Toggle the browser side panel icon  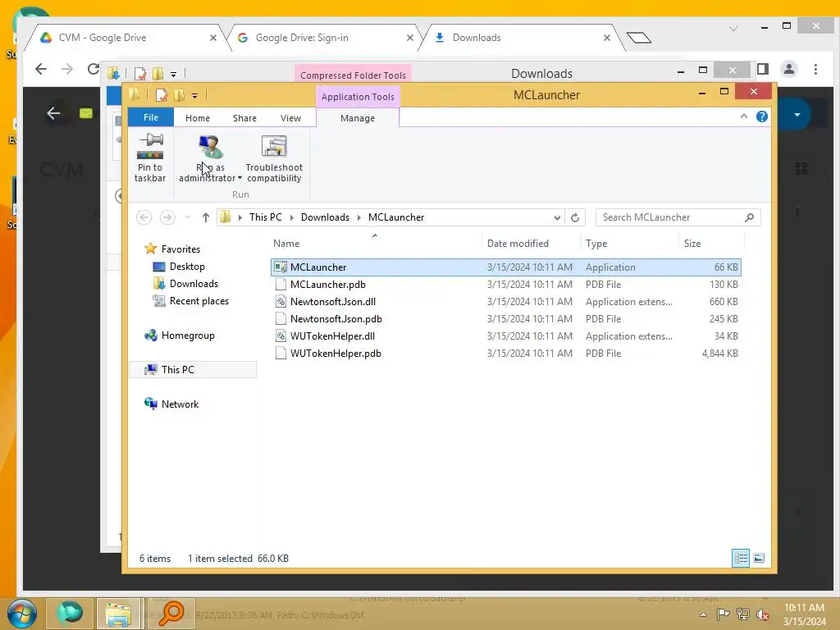point(763,69)
